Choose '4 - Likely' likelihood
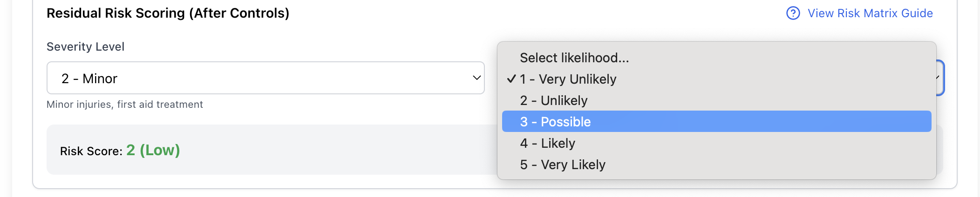980x197 pixels. (x=547, y=143)
